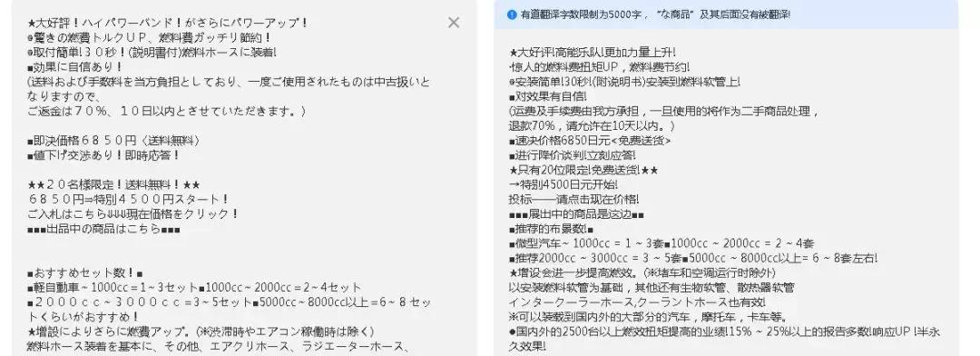The width and height of the screenshot is (980, 356).
Task: Click translated line '■推荐的布景数!■'
Action: click(x=552, y=228)
